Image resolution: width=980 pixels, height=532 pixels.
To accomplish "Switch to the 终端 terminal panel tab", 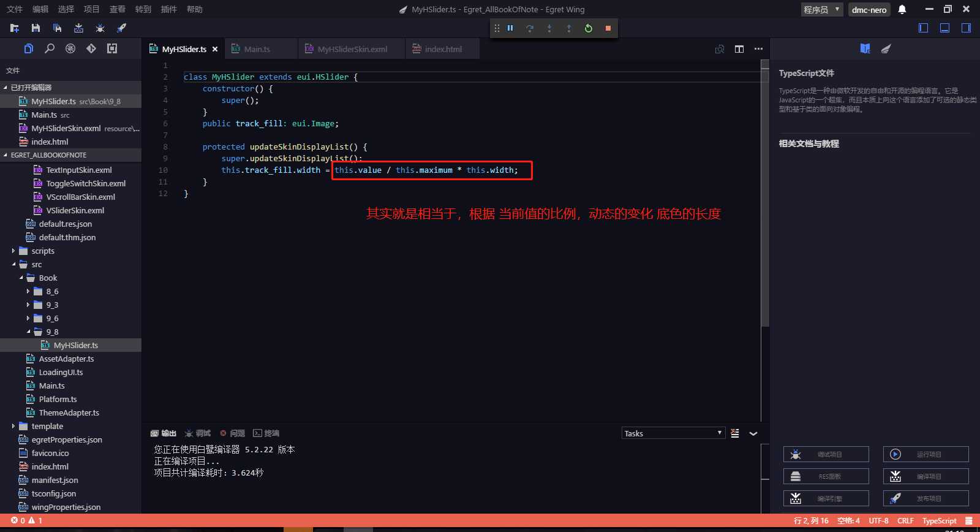I will [x=266, y=433].
